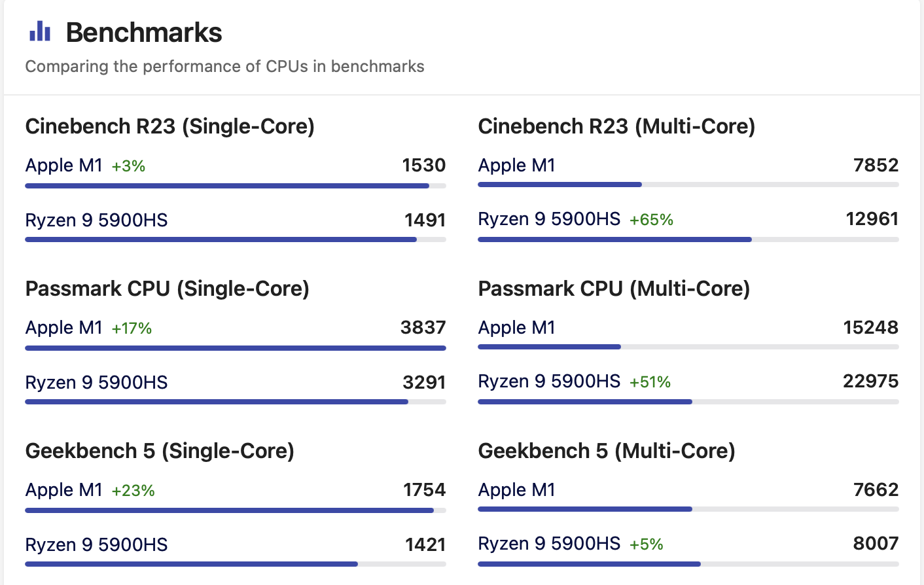The width and height of the screenshot is (924, 585).
Task: Click Ryzen 9 5900HS under Geekbench 5 Single-Core
Action: (x=96, y=545)
